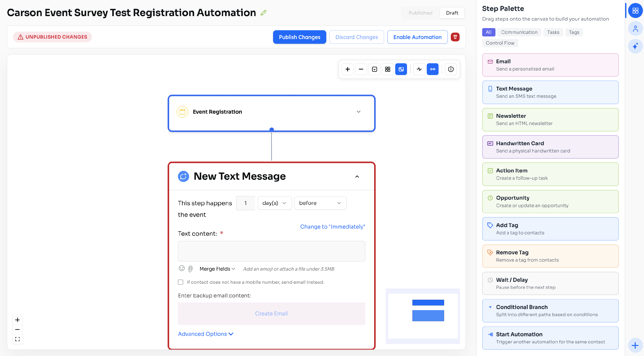644x356 pixels.
Task: Expand Advanced Options section
Action: [205, 334]
